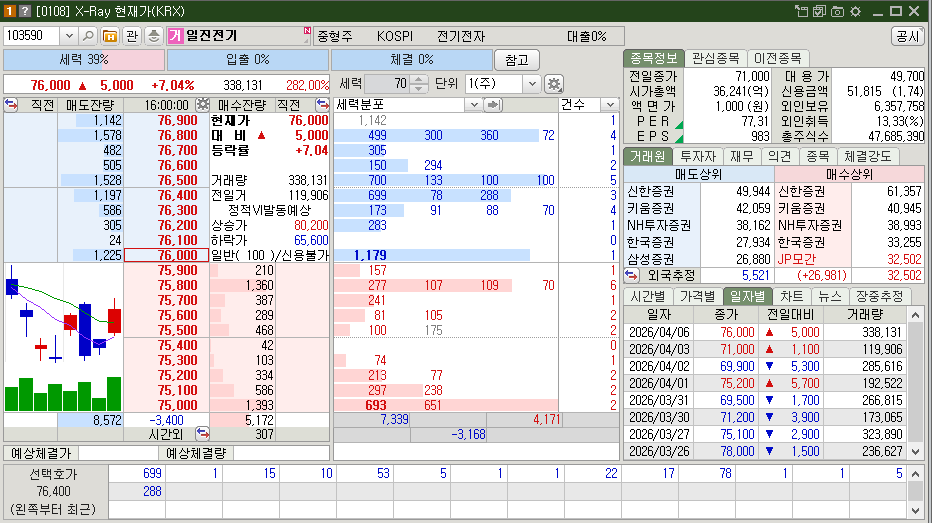Image resolution: width=932 pixels, height=523 pixels.
Task: Click the 하락가 65,600 value
Action: click(x=311, y=240)
